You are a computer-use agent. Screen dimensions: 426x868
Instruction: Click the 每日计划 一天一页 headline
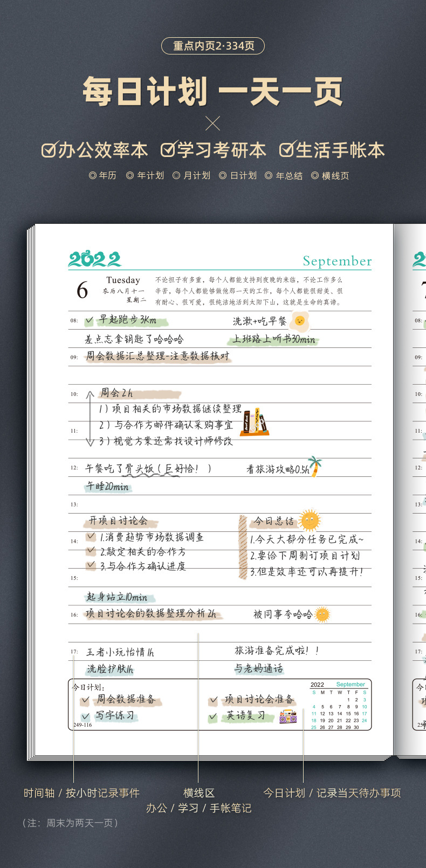point(213,91)
